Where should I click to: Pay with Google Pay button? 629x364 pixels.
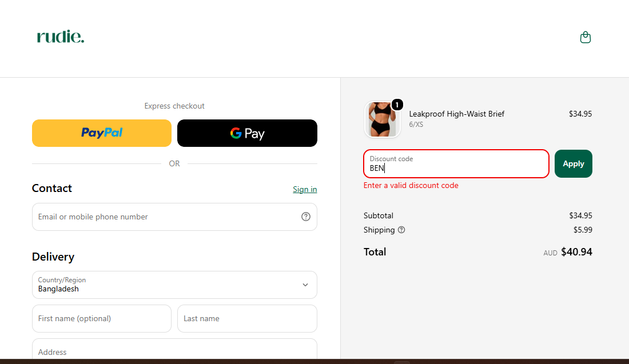[x=247, y=133]
